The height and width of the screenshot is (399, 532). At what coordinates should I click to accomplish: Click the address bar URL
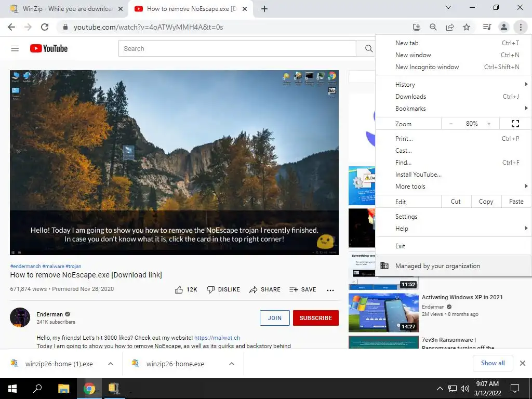148,27
